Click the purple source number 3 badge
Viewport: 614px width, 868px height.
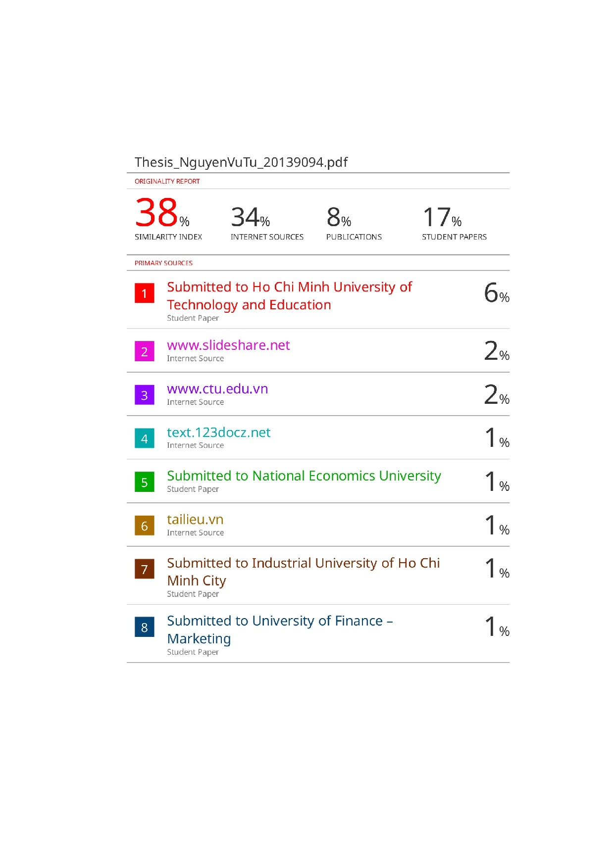pos(144,395)
